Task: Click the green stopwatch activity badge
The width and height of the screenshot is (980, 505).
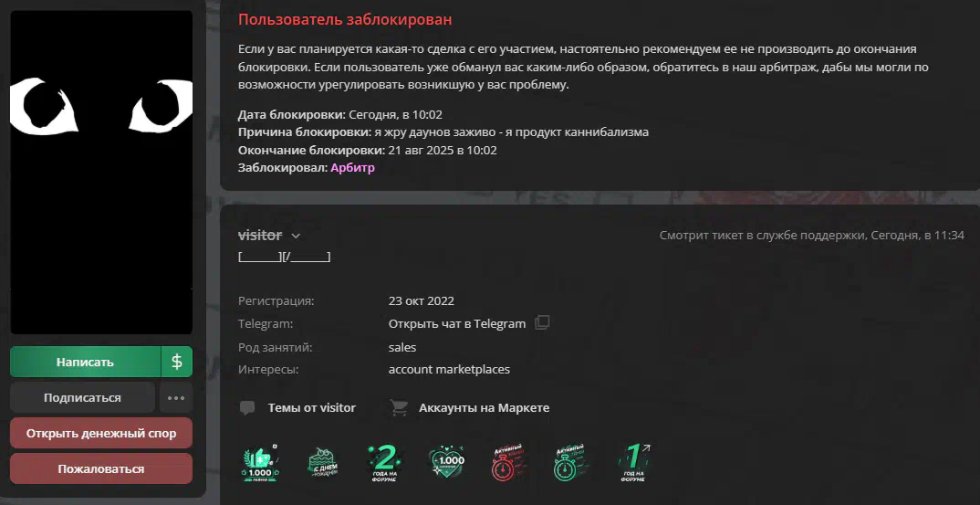Action: click(x=570, y=464)
